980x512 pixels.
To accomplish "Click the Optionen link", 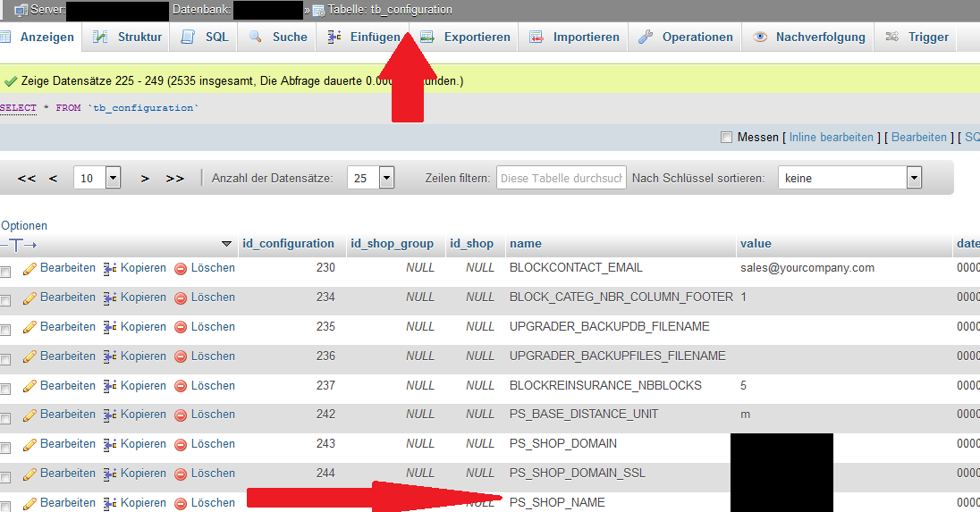I will (24, 225).
